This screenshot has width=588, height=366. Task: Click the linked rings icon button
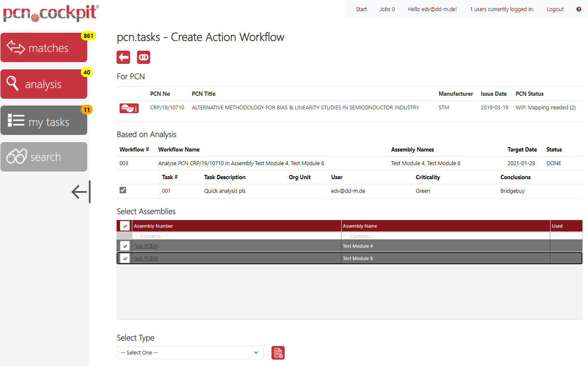tap(143, 57)
